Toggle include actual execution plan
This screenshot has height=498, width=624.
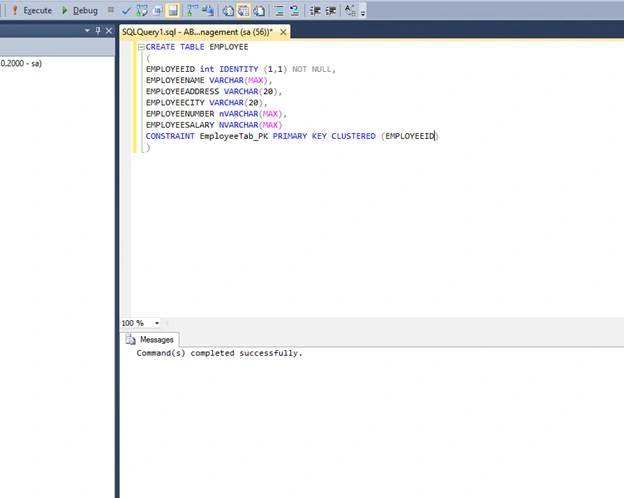[x=192, y=10]
